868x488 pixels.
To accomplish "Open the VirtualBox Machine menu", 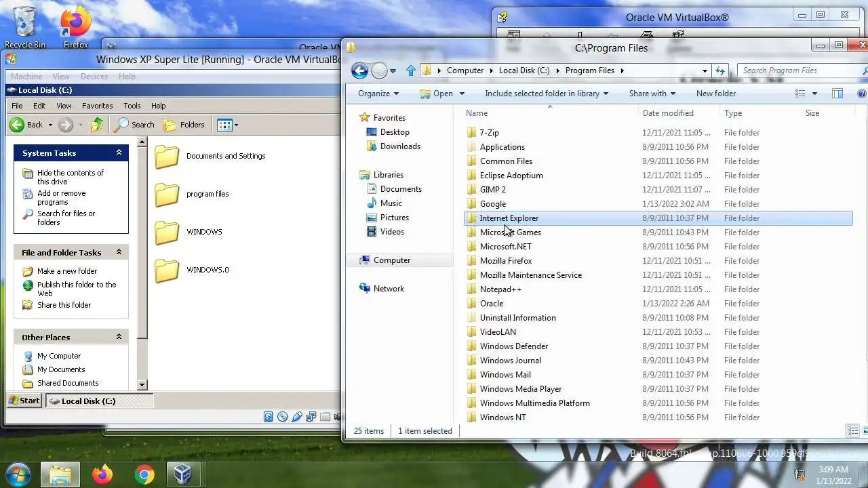I will tap(26, 77).
